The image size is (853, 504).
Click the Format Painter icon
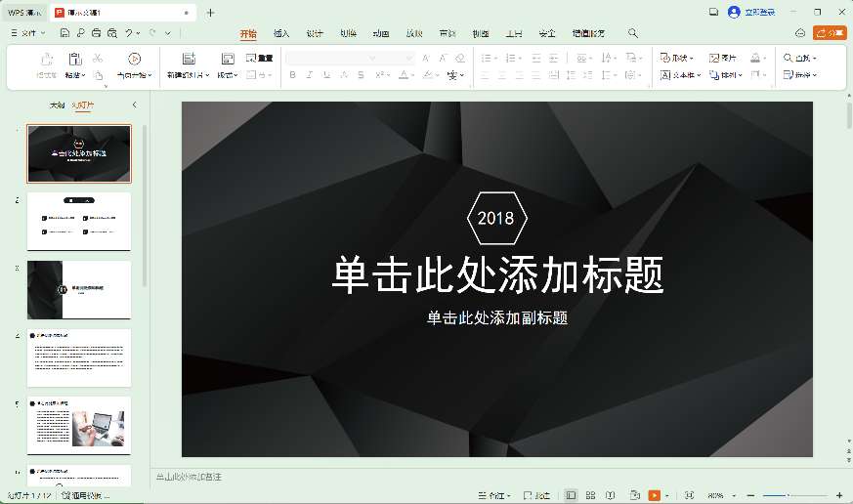coord(47,59)
